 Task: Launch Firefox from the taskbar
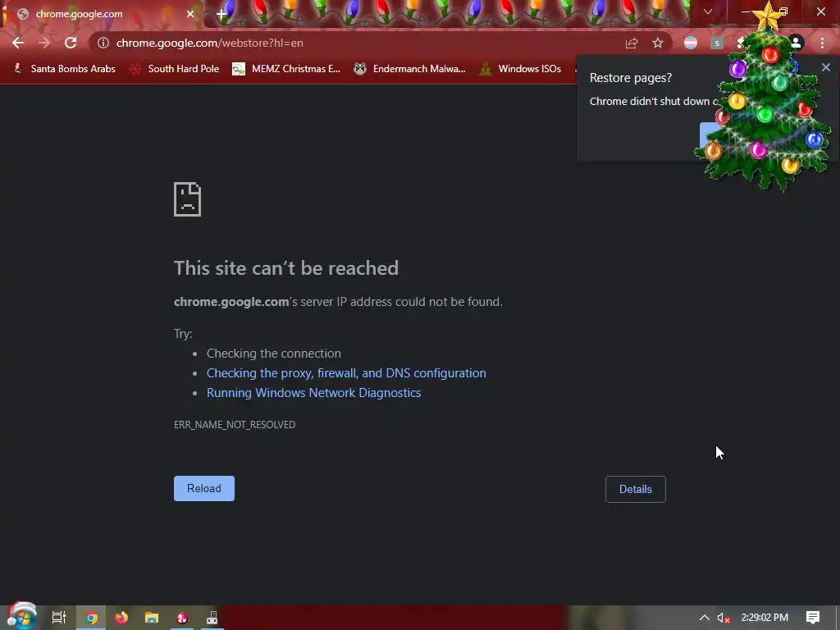point(121,618)
